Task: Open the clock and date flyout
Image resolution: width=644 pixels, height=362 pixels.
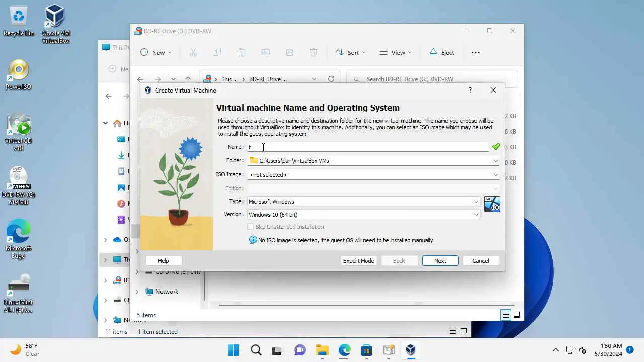Action: click(x=608, y=350)
